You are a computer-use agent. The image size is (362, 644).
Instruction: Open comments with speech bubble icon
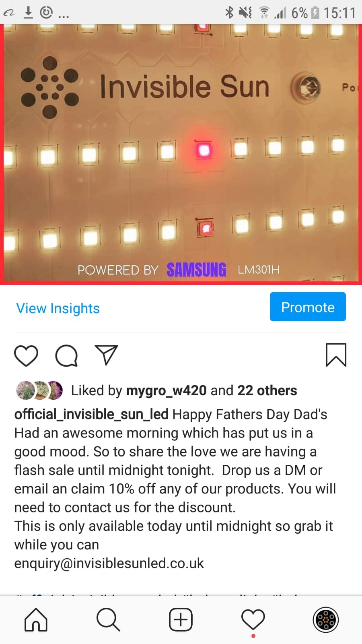point(66,356)
